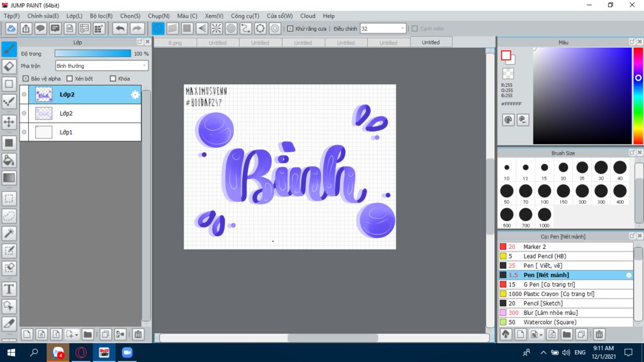Toggle the Khử răng cưa checkbox
The image size is (644, 362).
(x=291, y=29)
